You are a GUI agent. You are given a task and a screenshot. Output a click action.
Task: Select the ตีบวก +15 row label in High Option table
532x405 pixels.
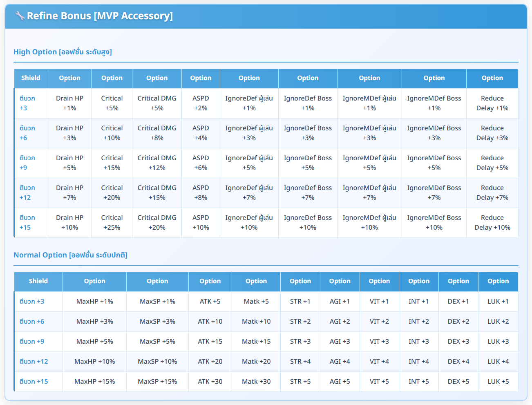point(27,222)
